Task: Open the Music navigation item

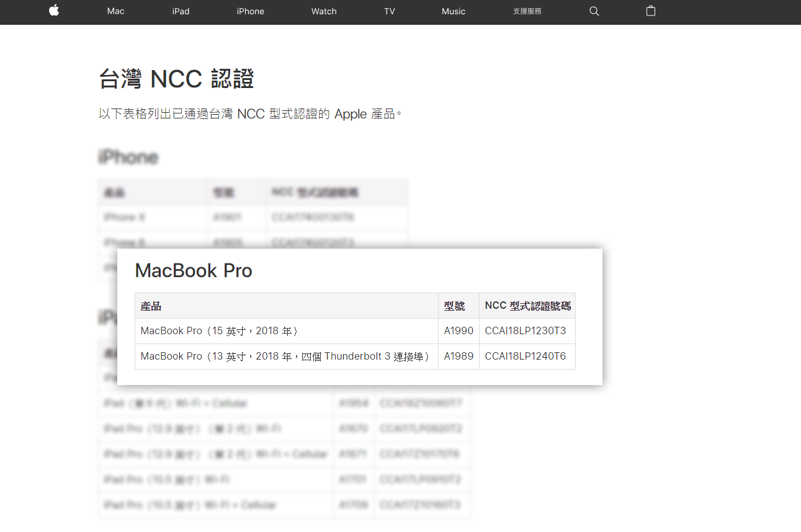Action: pyautogui.click(x=454, y=11)
